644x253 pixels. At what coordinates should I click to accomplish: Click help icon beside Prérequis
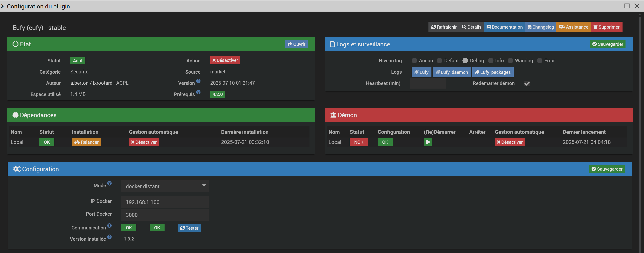point(198,92)
